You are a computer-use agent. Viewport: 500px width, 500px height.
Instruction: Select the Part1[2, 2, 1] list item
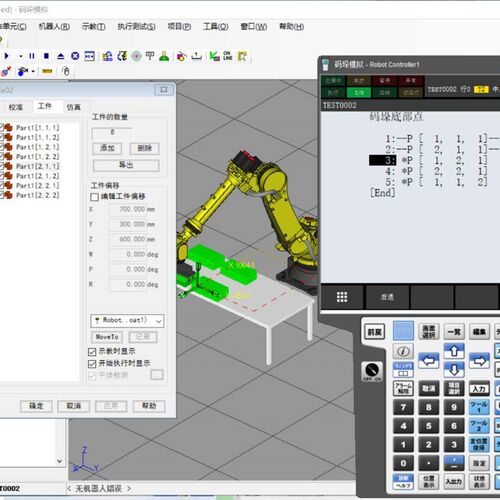[38, 185]
